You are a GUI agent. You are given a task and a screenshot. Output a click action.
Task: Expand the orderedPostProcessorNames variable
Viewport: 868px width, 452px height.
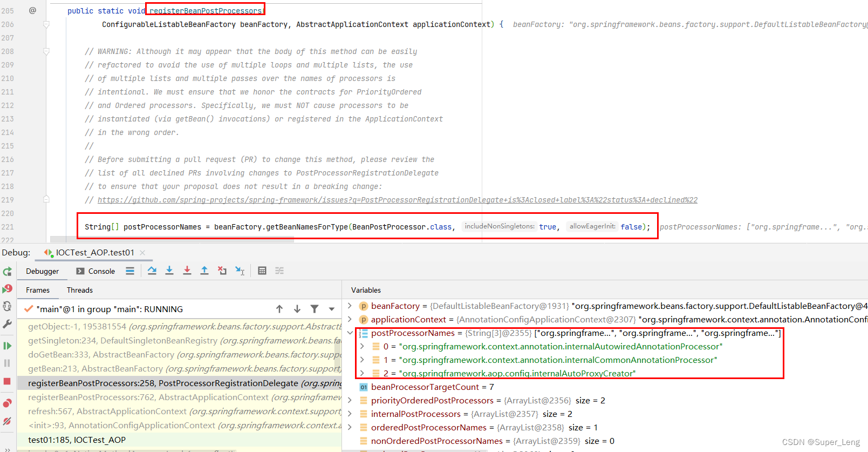350,427
